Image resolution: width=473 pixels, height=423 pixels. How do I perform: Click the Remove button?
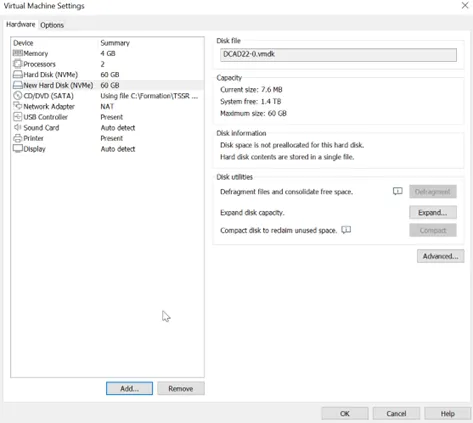click(181, 388)
